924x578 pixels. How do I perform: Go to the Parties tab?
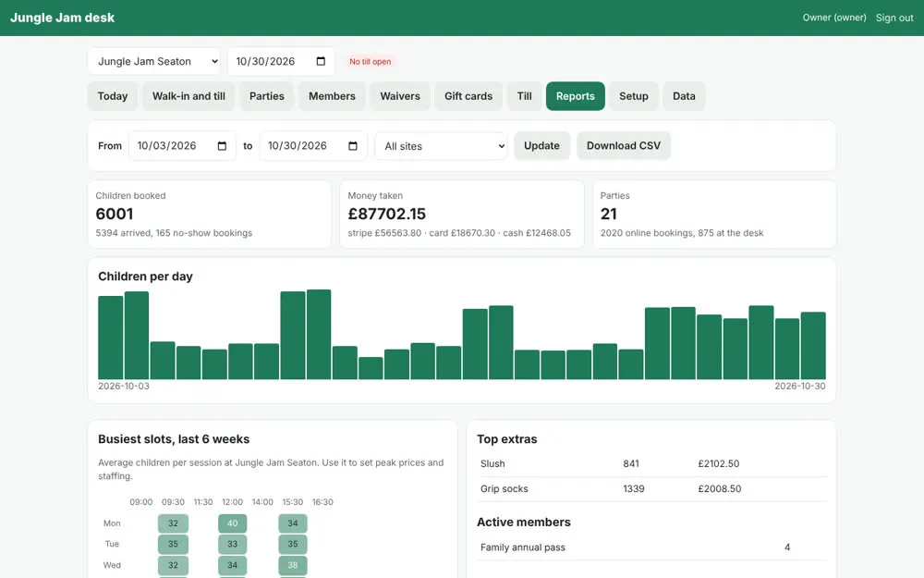(267, 96)
